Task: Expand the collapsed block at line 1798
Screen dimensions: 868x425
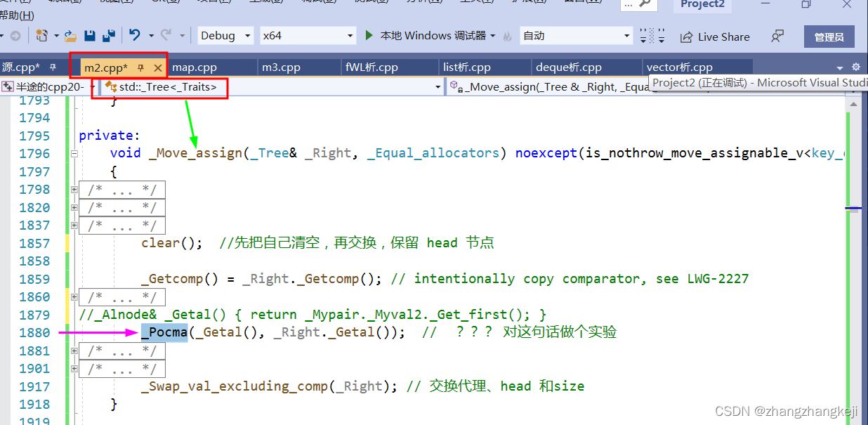Action: point(74,190)
